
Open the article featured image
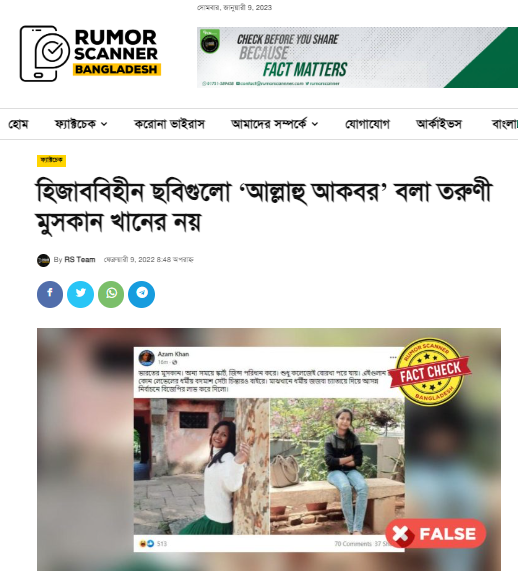269,449
